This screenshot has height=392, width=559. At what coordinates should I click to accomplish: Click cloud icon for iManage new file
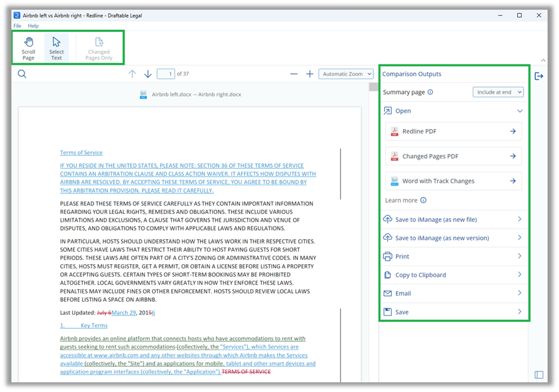[x=388, y=219]
